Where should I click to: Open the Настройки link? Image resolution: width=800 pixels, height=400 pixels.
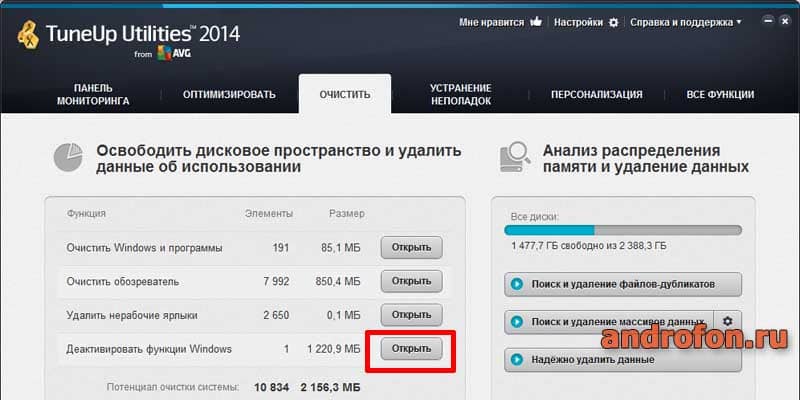click(578, 22)
